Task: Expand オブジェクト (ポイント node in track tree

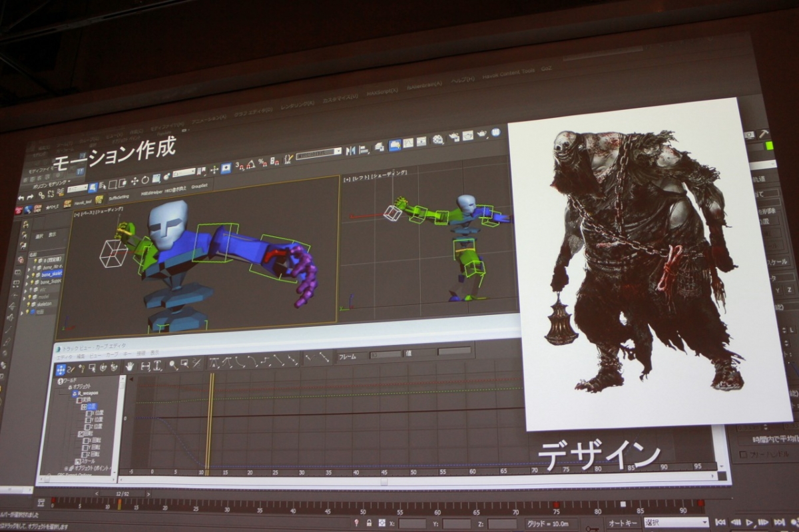Action: click(x=66, y=468)
